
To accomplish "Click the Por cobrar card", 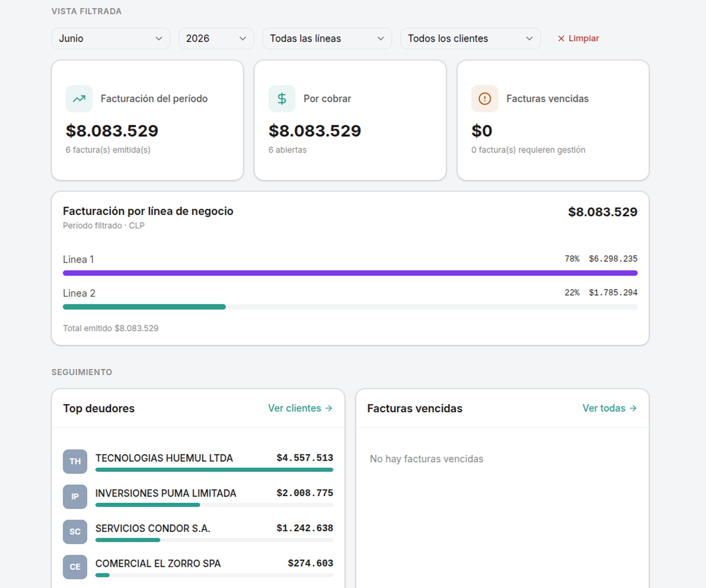I will 350,120.
